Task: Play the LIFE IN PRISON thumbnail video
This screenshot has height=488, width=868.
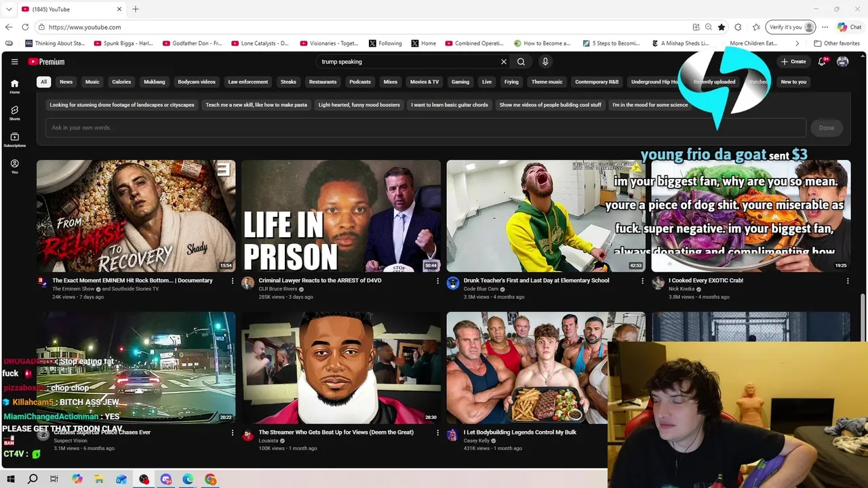Action: click(341, 216)
